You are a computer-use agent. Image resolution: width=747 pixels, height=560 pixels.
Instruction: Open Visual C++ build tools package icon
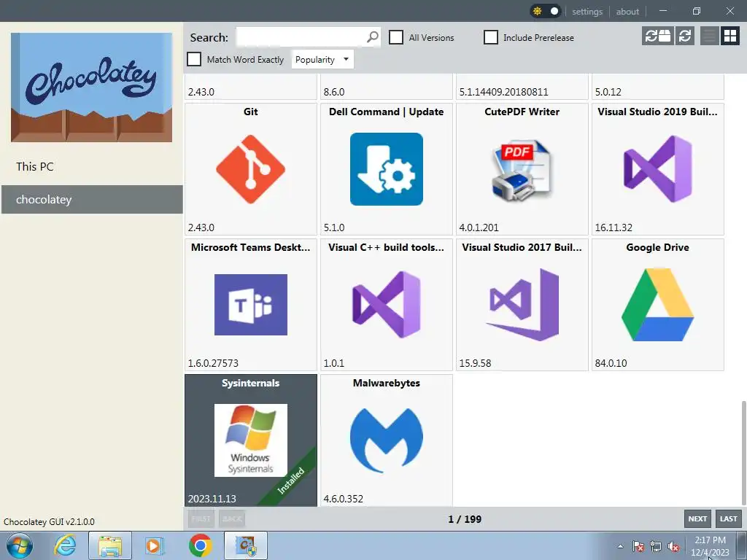(387, 305)
